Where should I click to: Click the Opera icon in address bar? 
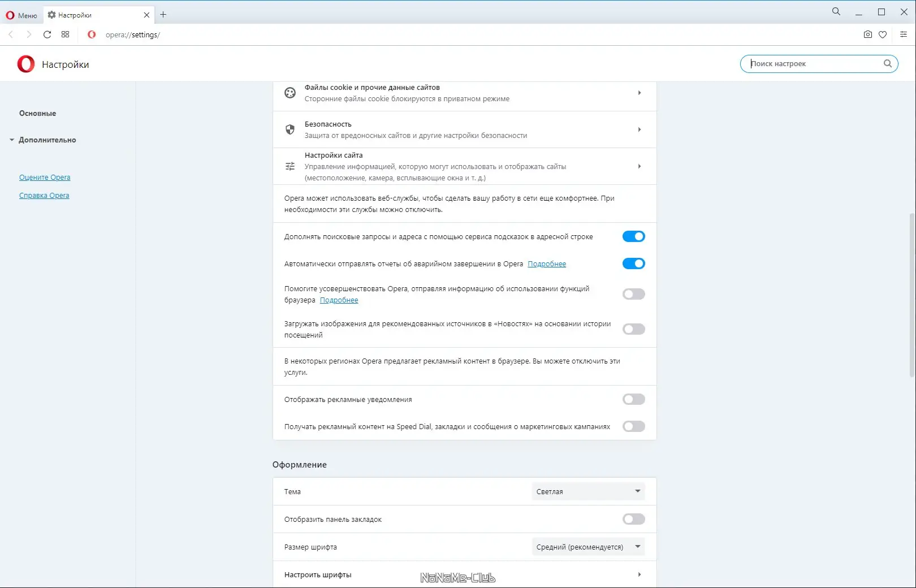(x=92, y=34)
